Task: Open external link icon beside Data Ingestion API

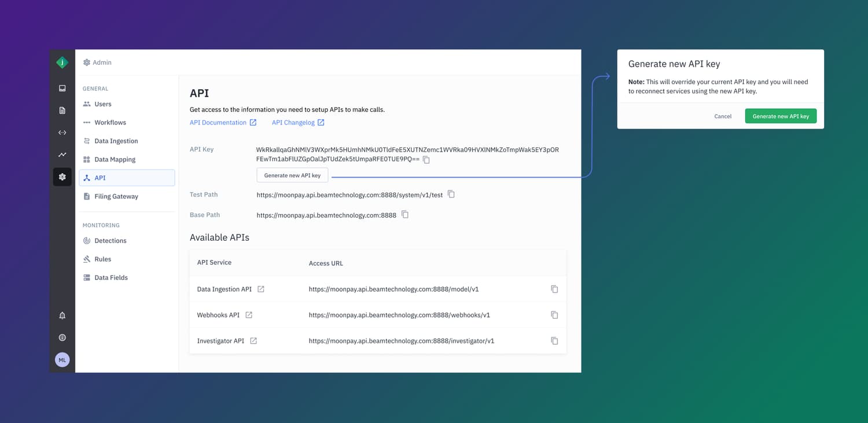Action: tap(261, 289)
